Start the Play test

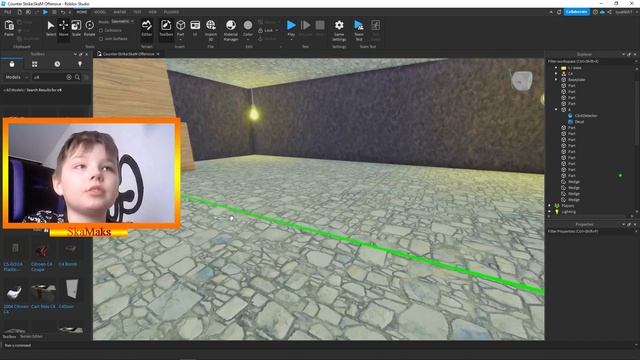[x=291, y=26]
